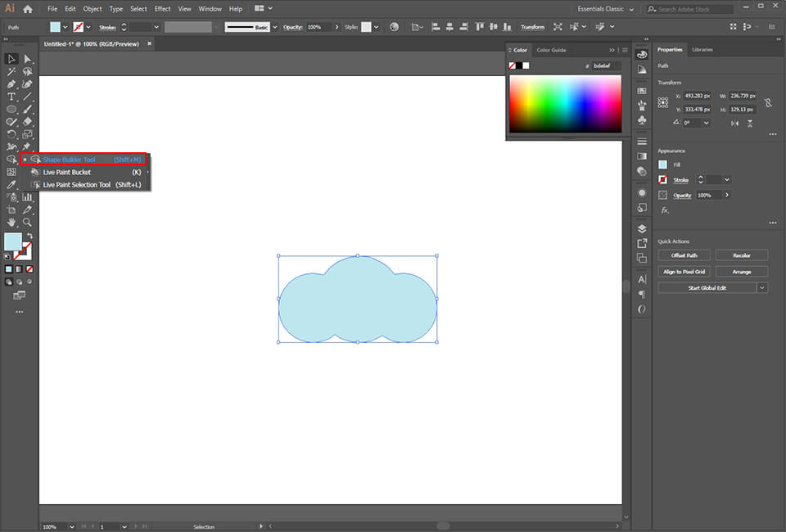Select the Pen tool
This screenshot has height=532, width=786.
click(x=11, y=83)
